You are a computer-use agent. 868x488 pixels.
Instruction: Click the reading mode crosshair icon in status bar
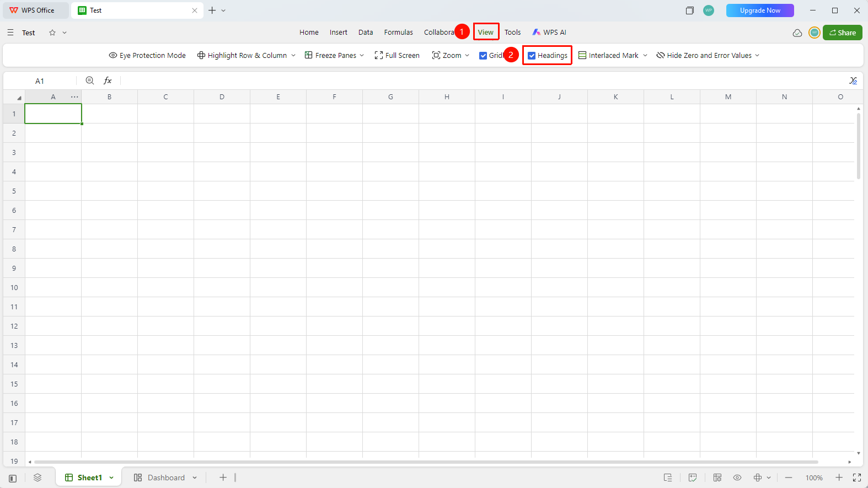[x=758, y=478]
